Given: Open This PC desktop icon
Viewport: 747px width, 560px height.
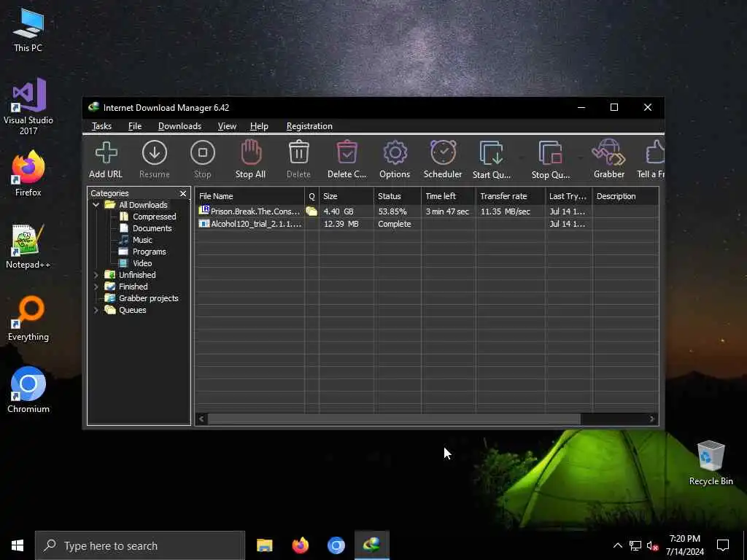Looking at the screenshot, I should pyautogui.click(x=28, y=29).
